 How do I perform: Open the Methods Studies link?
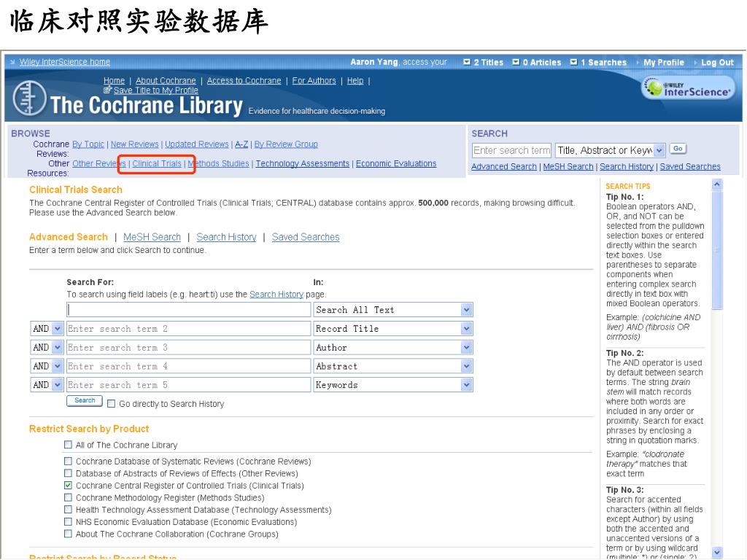(x=218, y=163)
